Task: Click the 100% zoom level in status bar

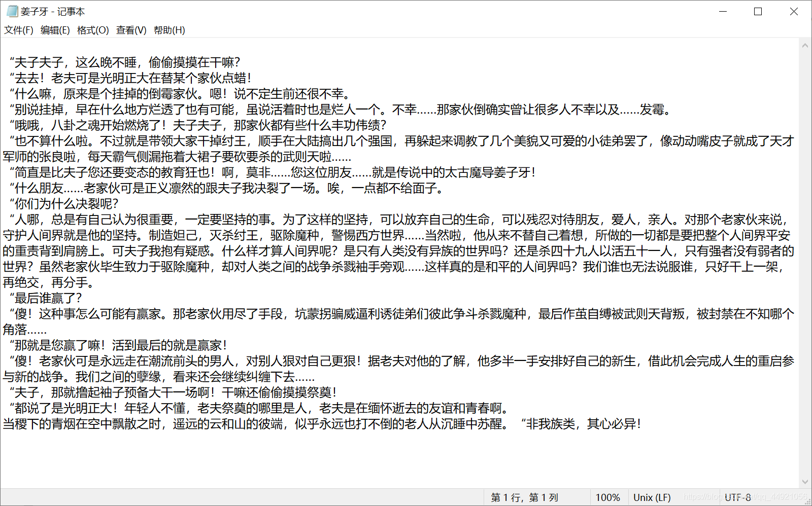Action: [607, 497]
